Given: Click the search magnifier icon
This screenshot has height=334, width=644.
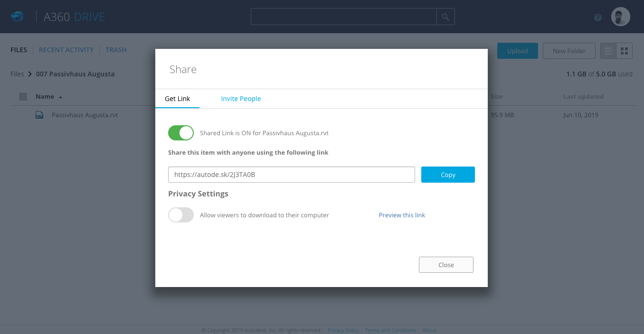Looking at the screenshot, I should click(445, 17).
